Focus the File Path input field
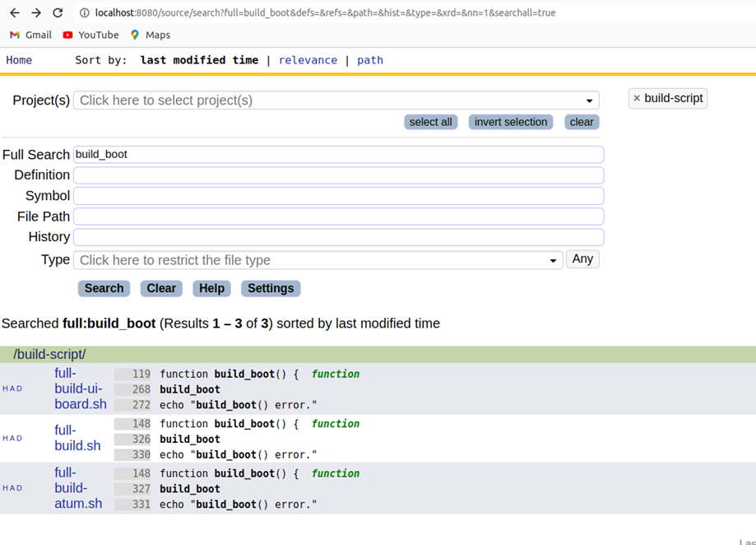Image resolution: width=756 pixels, height=545 pixels. click(338, 217)
